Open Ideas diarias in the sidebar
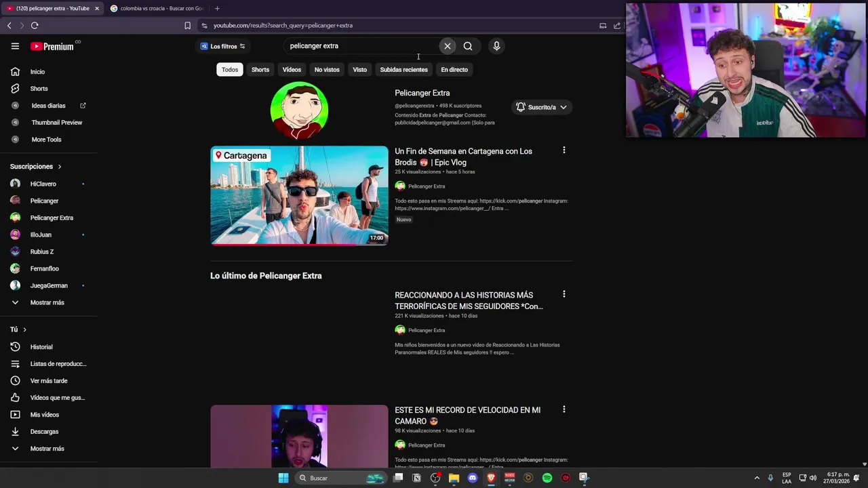This screenshot has width=868, height=488. coord(48,106)
